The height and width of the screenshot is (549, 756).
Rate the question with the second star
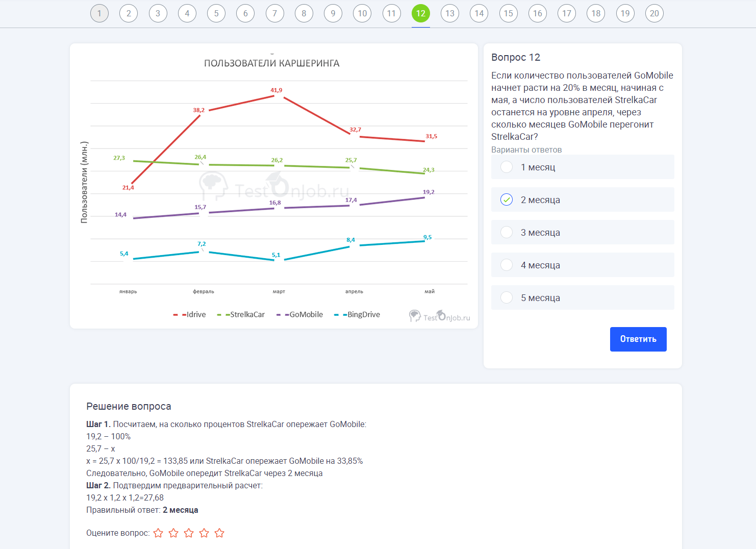click(x=173, y=533)
